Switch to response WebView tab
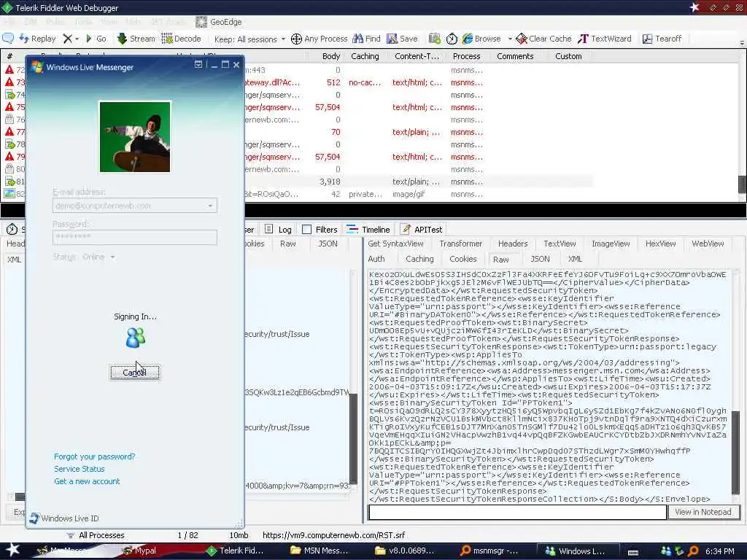The image size is (747, 560). click(708, 244)
